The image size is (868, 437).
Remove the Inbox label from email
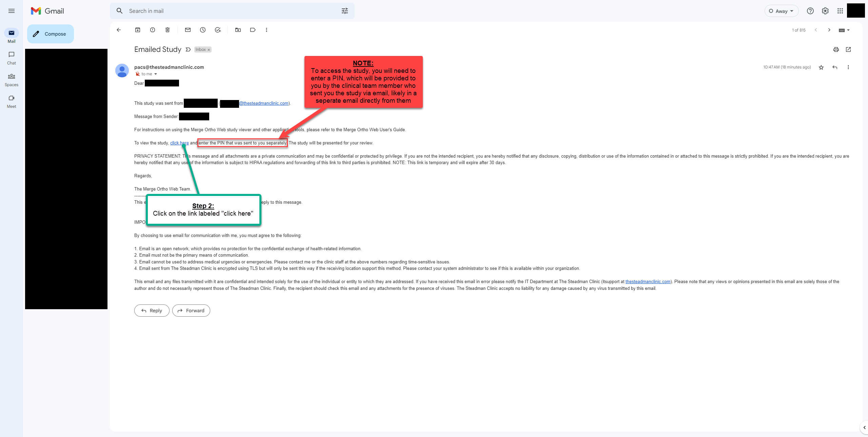[209, 50]
